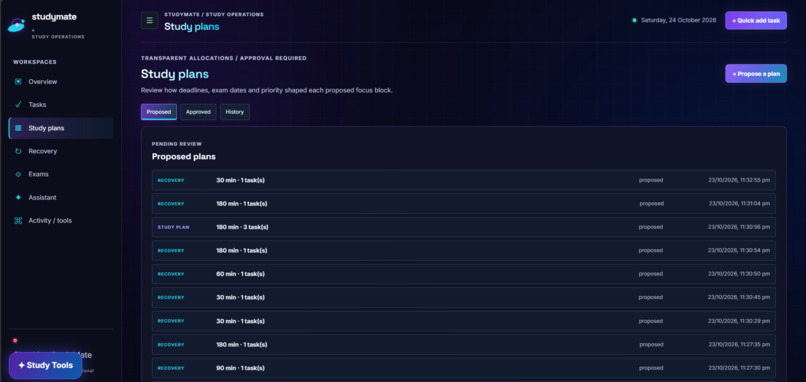Click the PENDING REVIEW label
This screenshot has width=806, height=382.
pos(177,144)
